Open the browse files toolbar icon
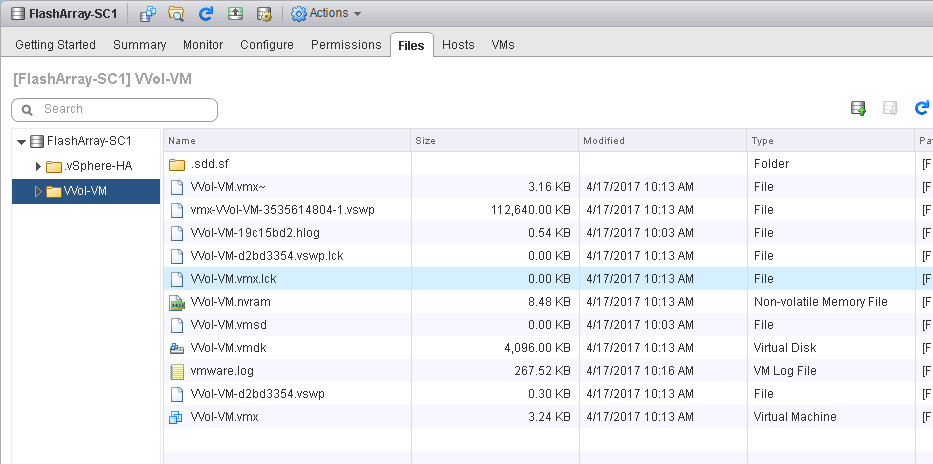Screen dimensions: 933x464 176,13
